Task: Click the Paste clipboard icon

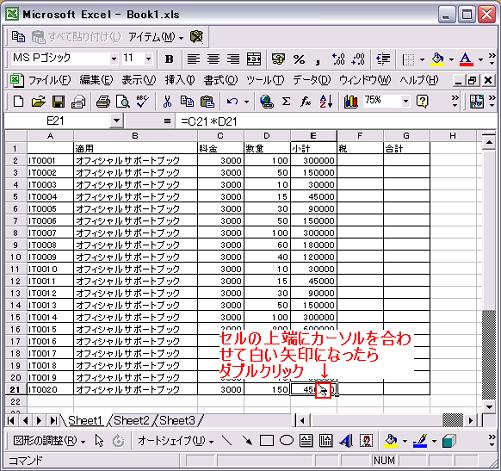Action: (207, 101)
